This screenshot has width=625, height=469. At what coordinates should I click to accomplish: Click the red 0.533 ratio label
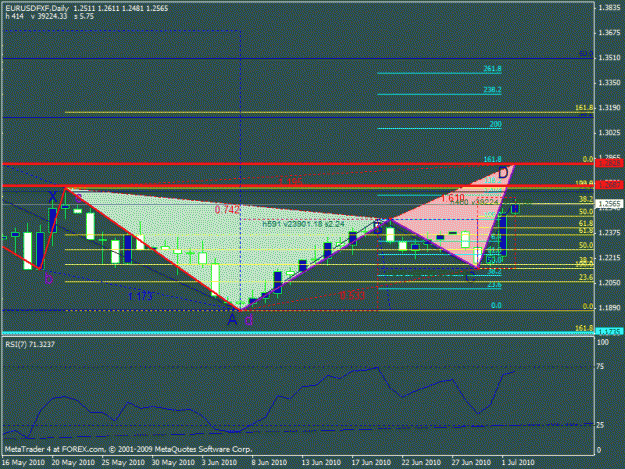(x=353, y=295)
